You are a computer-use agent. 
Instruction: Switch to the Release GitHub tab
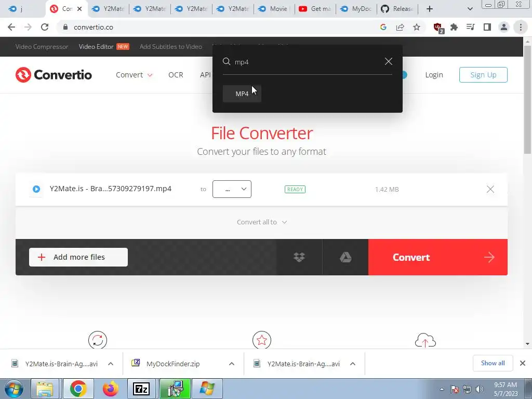pos(397,9)
